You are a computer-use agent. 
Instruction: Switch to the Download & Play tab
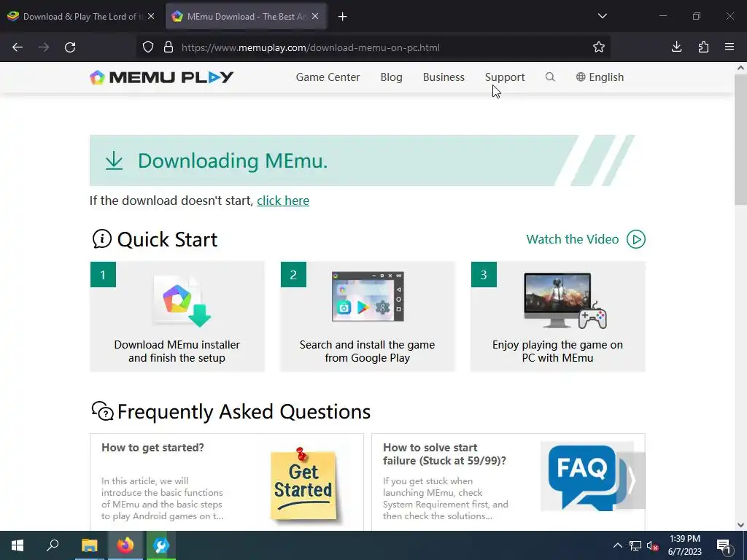tap(81, 17)
